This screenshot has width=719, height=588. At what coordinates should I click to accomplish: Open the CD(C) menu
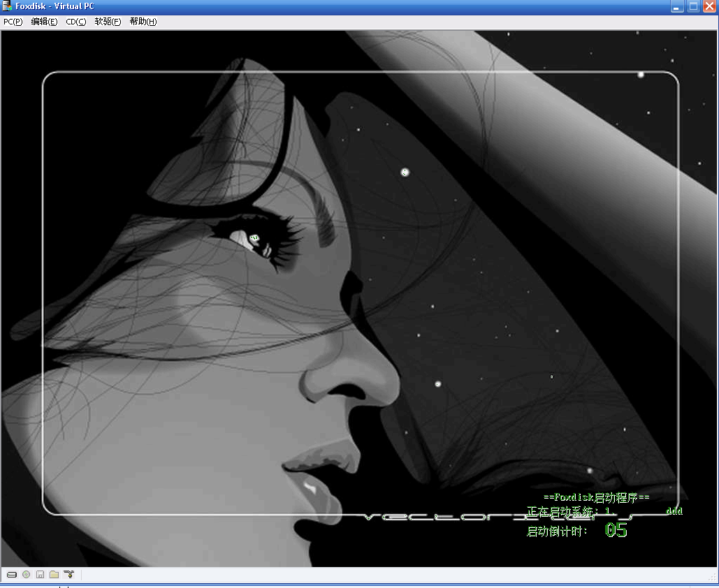[75, 22]
